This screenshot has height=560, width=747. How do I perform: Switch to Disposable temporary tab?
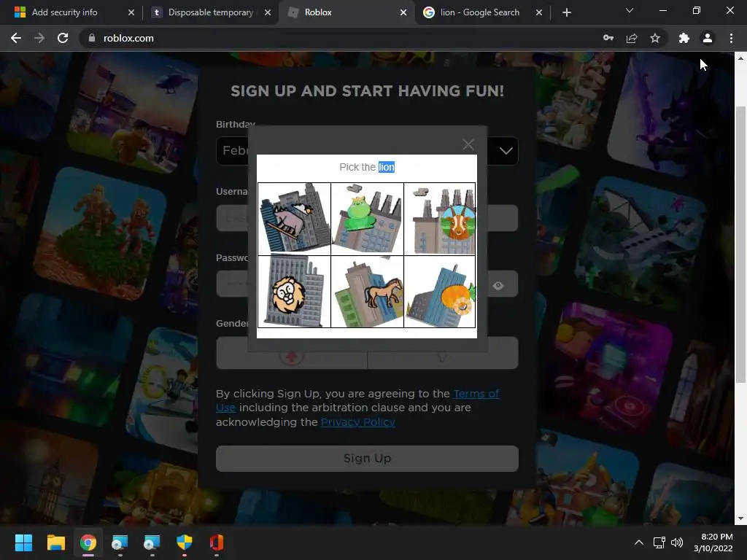(210, 12)
